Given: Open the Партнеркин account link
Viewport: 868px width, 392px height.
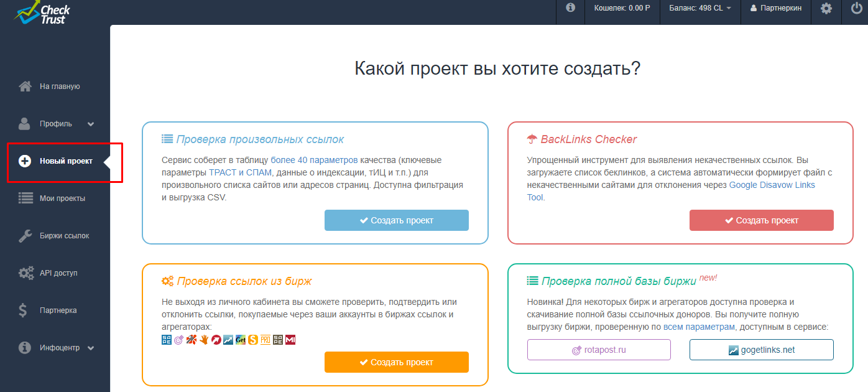Looking at the screenshot, I should [x=776, y=8].
